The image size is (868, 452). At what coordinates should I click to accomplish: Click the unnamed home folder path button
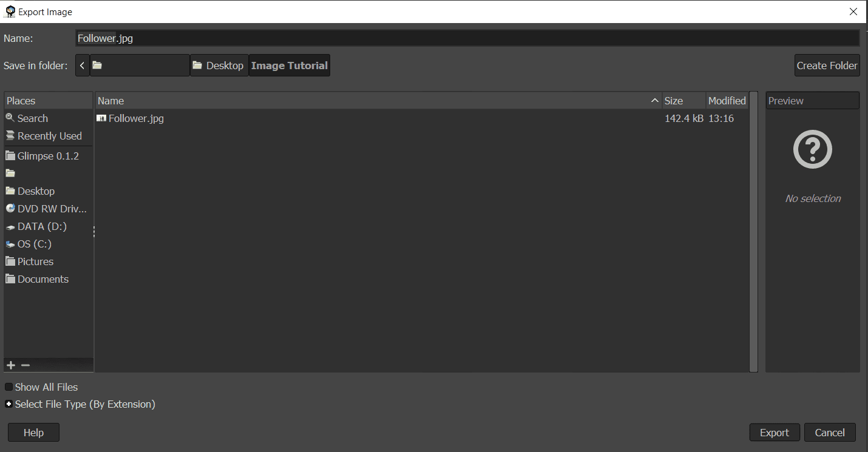click(x=140, y=66)
